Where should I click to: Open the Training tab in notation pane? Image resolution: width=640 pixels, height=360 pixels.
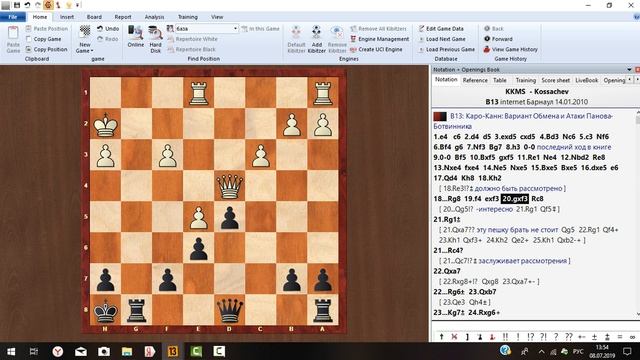[525, 80]
